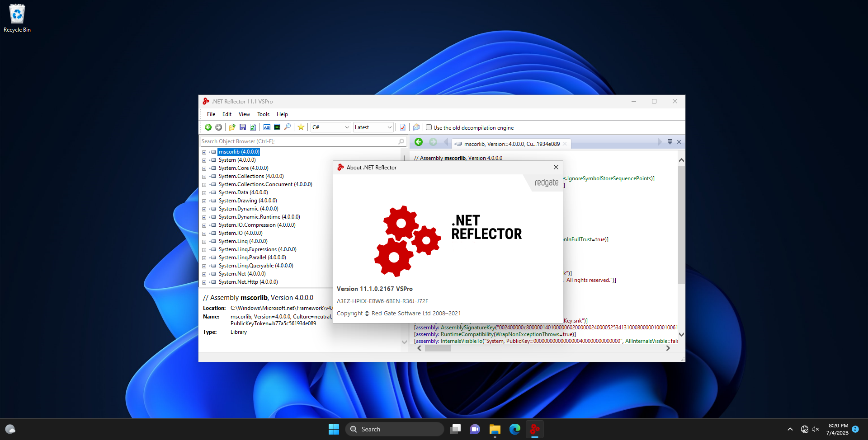Image resolution: width=868 pixels, height=440 pixels.
Task: Click the tab scroll-left triangle
Action: [x=446, y=142]
